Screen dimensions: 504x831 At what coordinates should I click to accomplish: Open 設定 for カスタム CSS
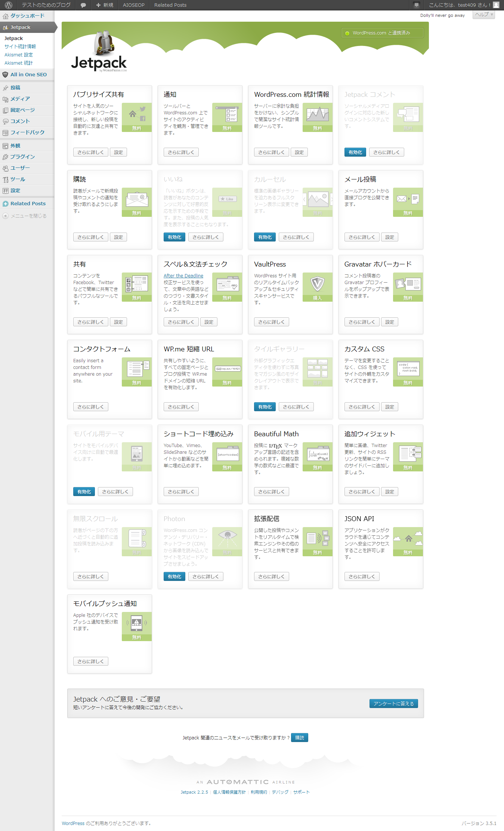(390, 407)
